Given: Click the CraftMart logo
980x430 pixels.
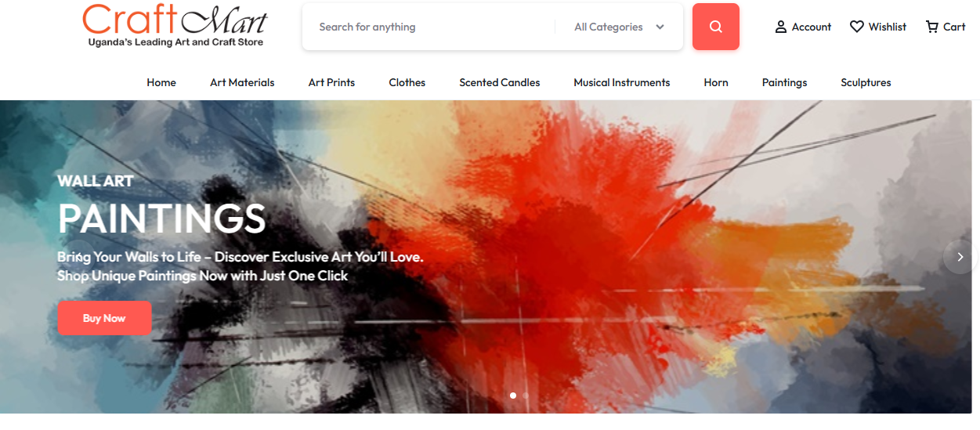Looking at the screenshot, I should [175, 25].
